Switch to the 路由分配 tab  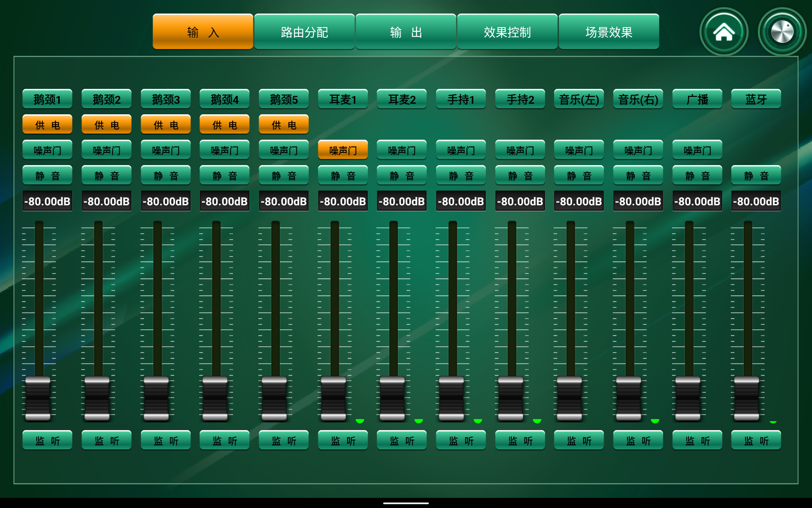pyautogui.click(x=304, y=32)
